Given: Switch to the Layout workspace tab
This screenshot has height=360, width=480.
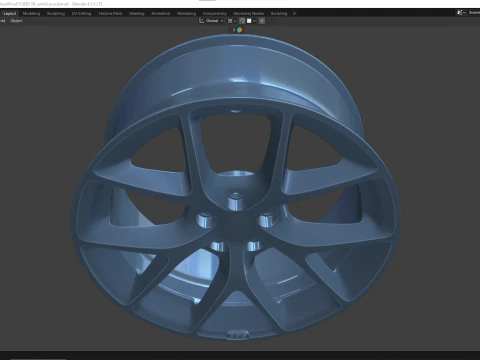Looking at the screenshot, I should tap(10, 14).
